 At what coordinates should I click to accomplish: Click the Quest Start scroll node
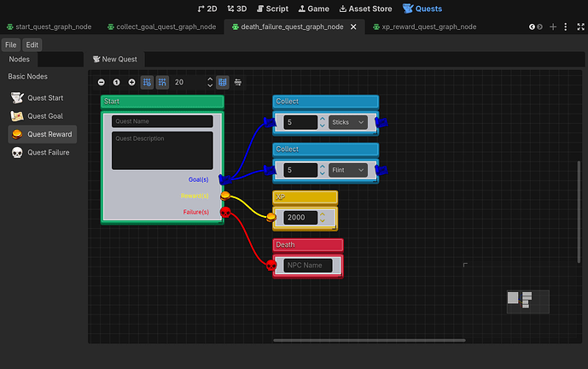click(43, 98)
